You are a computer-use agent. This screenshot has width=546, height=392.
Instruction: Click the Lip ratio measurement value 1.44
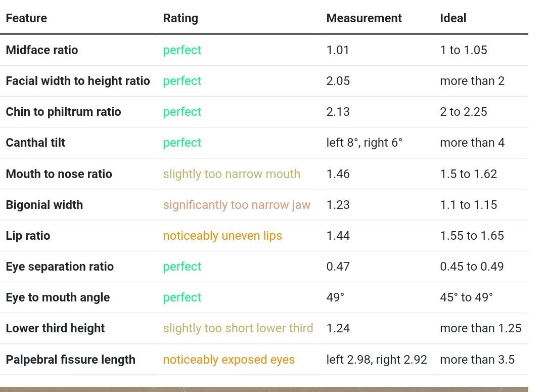338,236
